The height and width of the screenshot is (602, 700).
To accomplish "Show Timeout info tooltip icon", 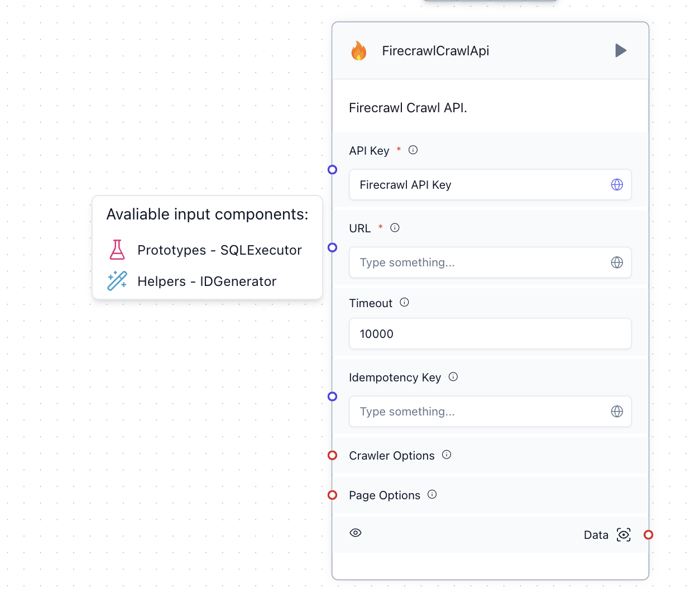I will click(405, 303).
